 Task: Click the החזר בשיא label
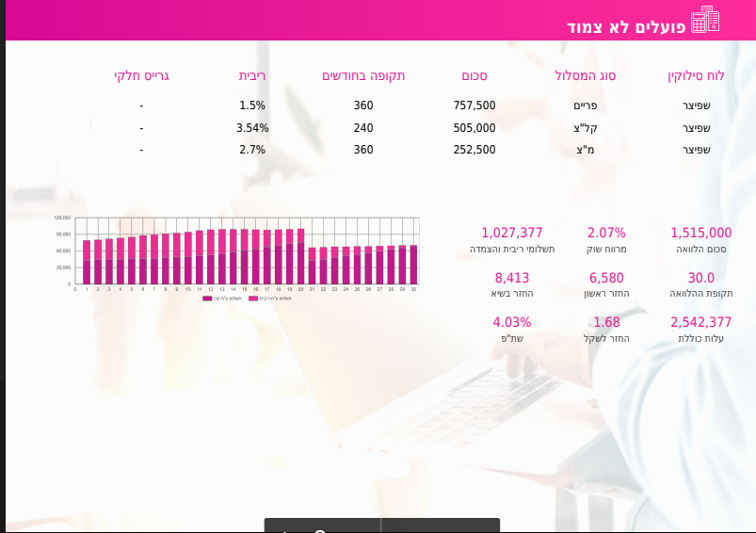(x=511, y=293)
